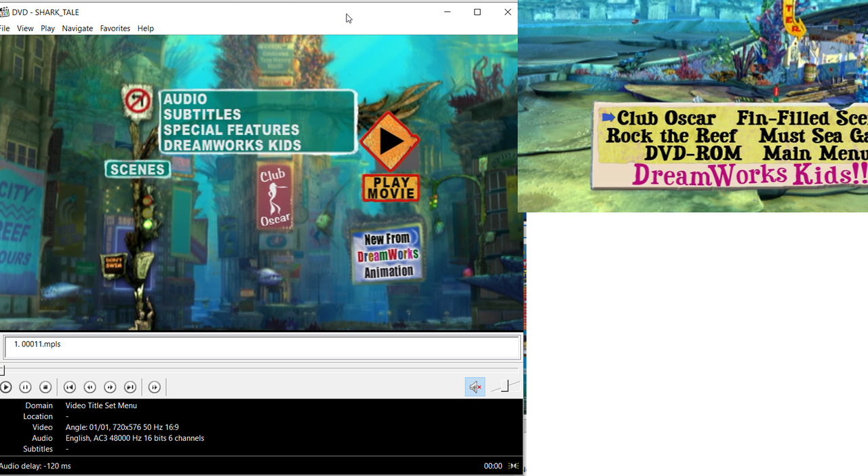Maximize the DVD player window
Viewport: 868px width, 476px height.
click(x=477, y=12)
